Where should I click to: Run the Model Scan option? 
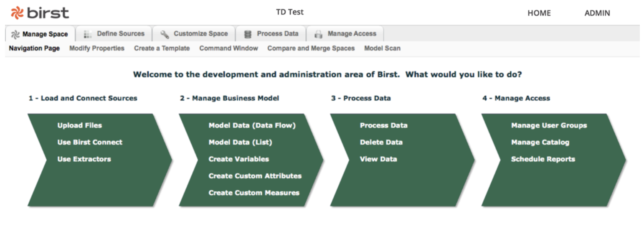[382, 48]
